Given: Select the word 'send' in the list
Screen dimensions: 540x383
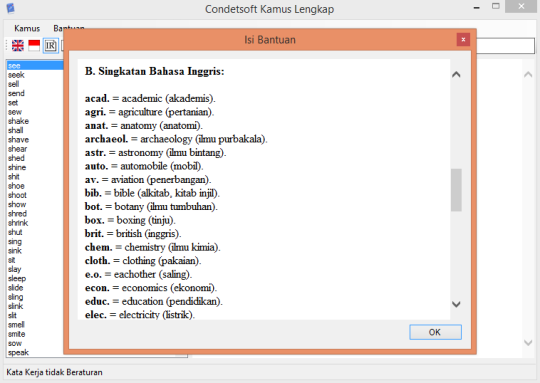Looking at the screenshot, I should point(16,93).
